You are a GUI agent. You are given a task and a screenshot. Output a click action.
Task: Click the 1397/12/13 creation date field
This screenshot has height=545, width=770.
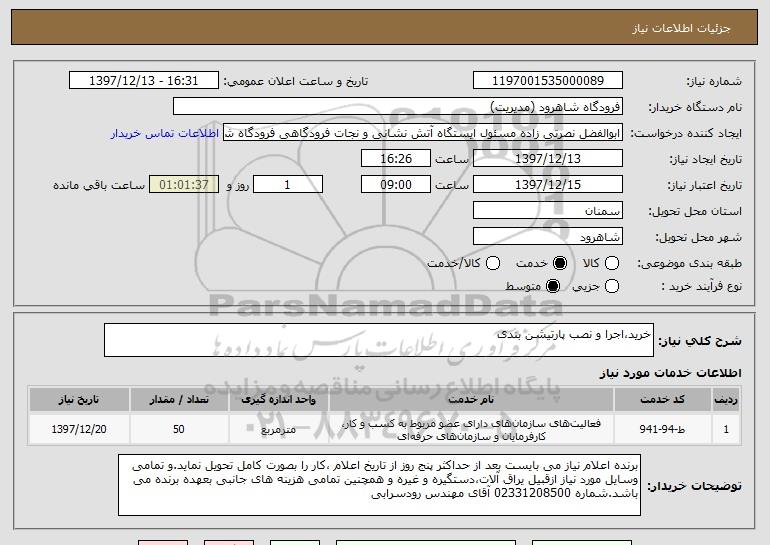(548, 159)
